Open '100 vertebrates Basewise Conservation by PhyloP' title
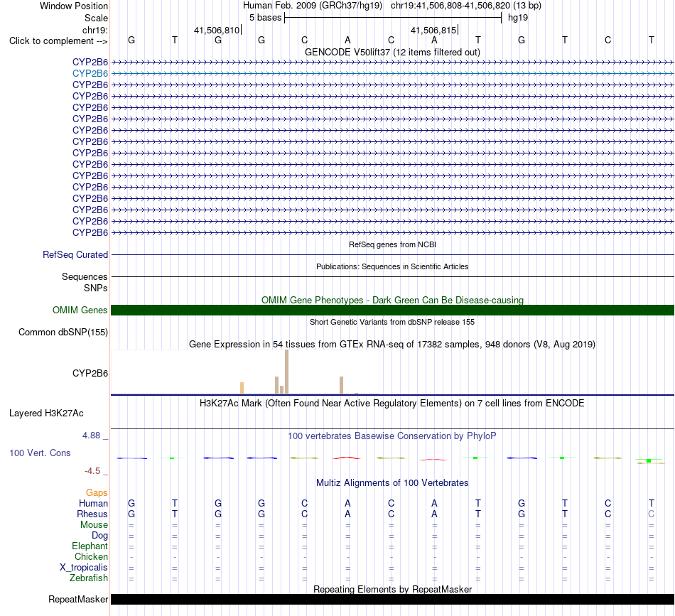675x616 pixels. coord(392,436)
